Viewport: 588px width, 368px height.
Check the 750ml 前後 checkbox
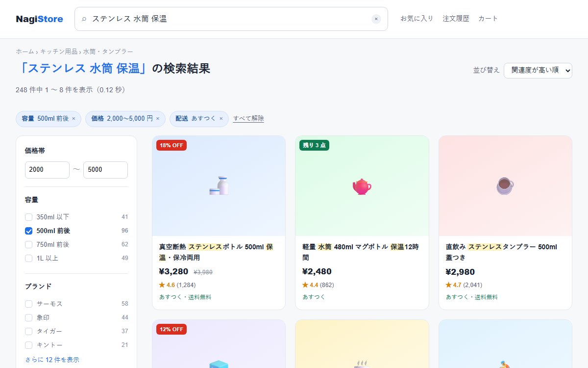tap(28, 244)
